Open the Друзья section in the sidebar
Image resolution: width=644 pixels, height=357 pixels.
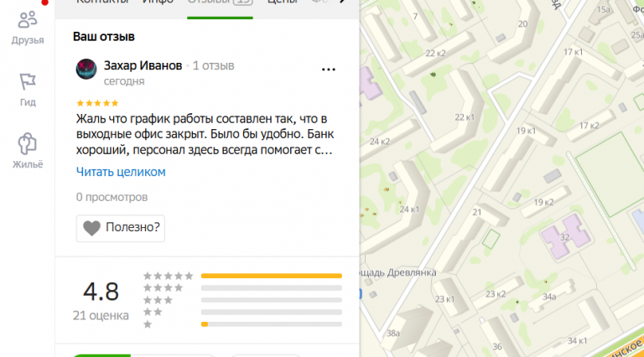point(28,28)
